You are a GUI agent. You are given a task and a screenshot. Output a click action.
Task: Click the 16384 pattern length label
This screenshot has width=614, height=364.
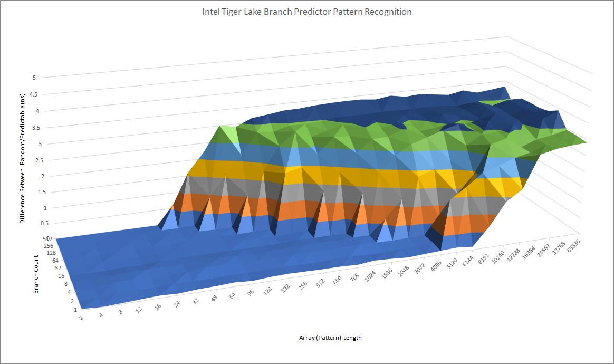pyautogui.click(x=529, y=252)
